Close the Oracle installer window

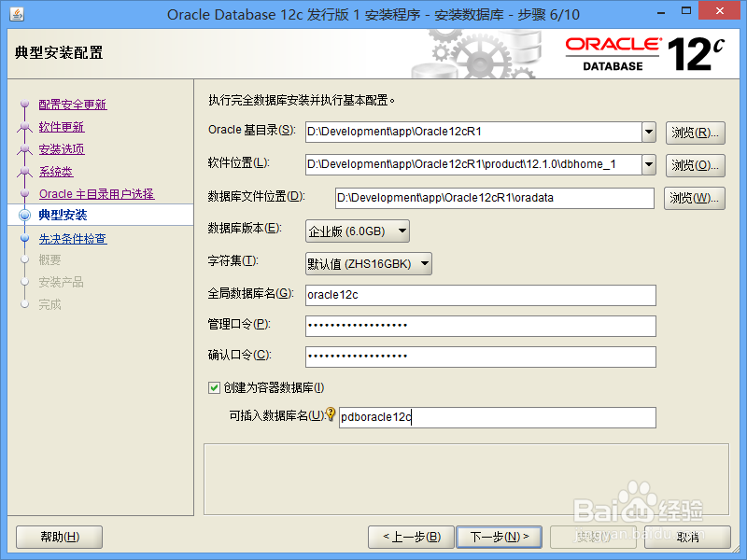point(720,11)
